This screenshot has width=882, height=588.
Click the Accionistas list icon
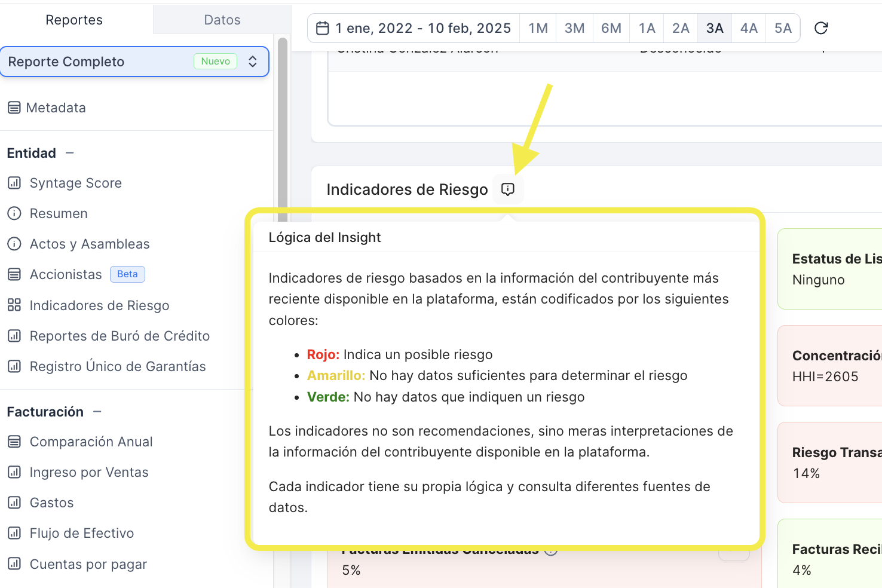[x=14, y=274]
